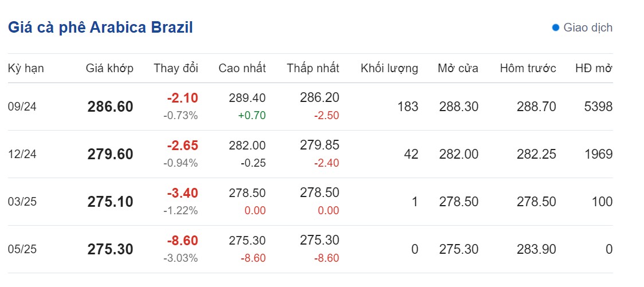Click the 05/25 contract term
This screenshot has height=287, width=644.
coord(22,249)
